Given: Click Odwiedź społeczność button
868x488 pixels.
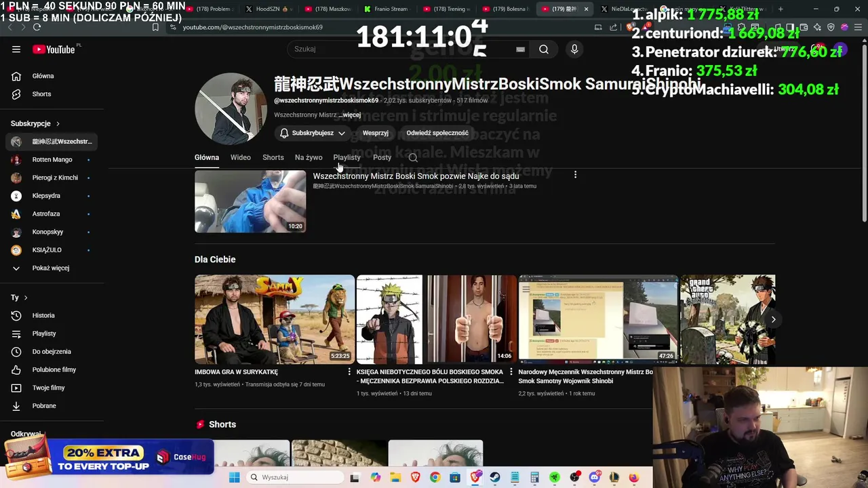Looking at the screenshot, I should pyautogui.click(x=437, y=133).
